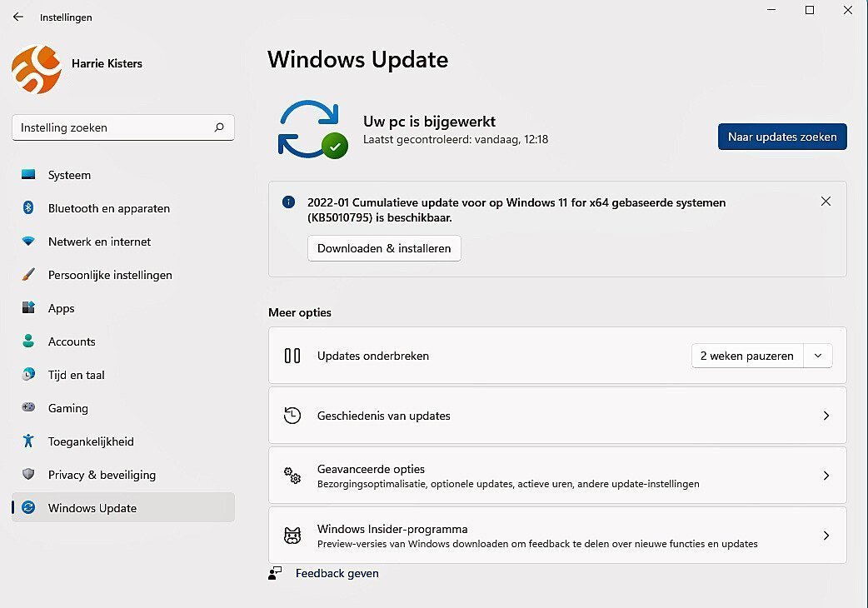The image size is (868, 608).
Task: Click the Windows Update sidebar icon
Action: [x=28, y=507]
